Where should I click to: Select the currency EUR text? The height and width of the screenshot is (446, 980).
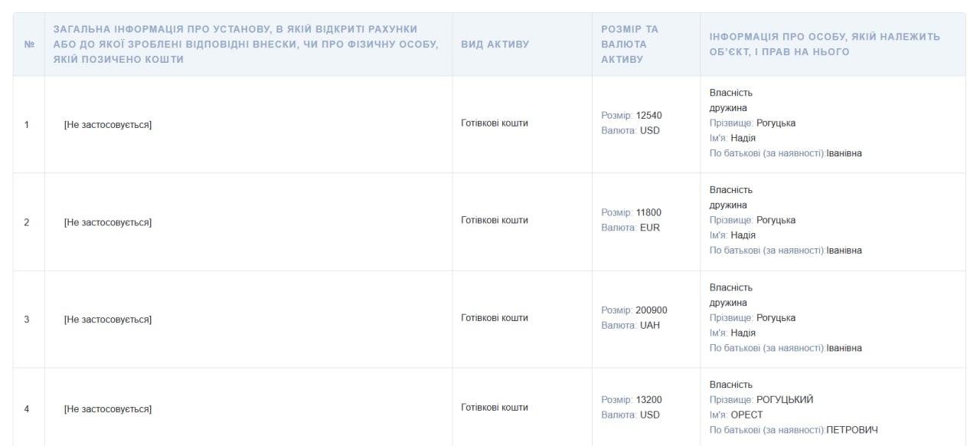tap(649, 228)
